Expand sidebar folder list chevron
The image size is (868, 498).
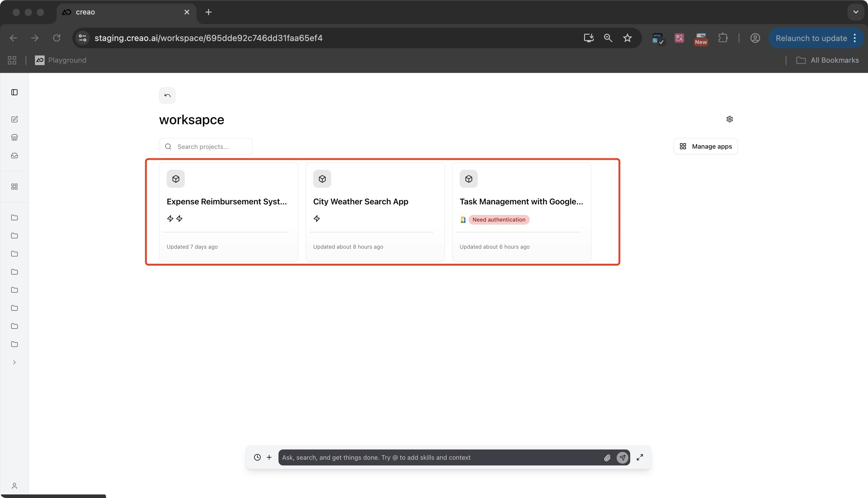pyautogui.click(x=14, y=363)
